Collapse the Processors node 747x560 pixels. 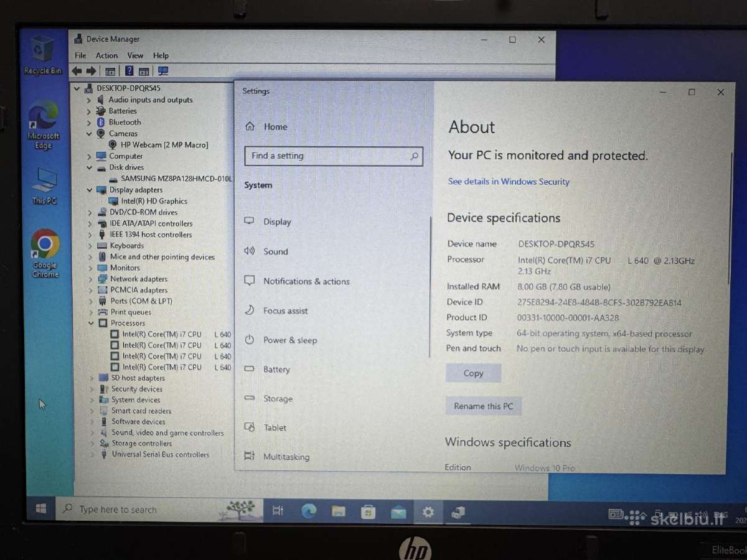(x=91, y=323)
